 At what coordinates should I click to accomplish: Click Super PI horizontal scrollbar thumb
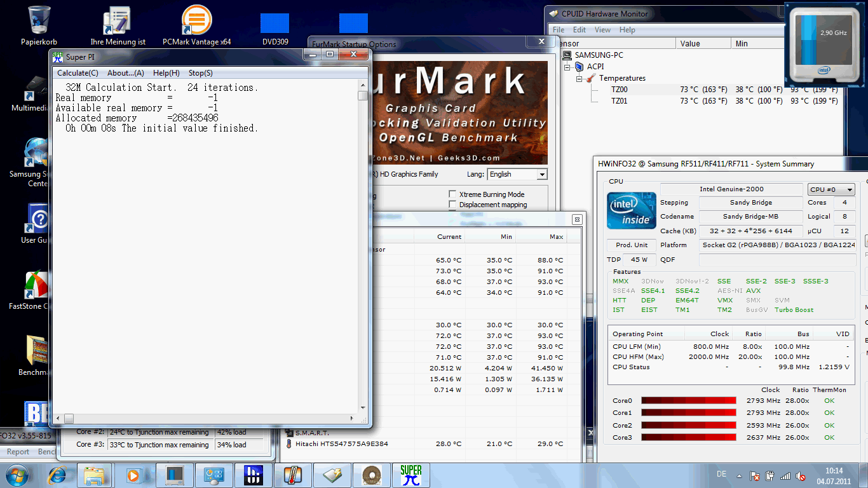point(69,419)
